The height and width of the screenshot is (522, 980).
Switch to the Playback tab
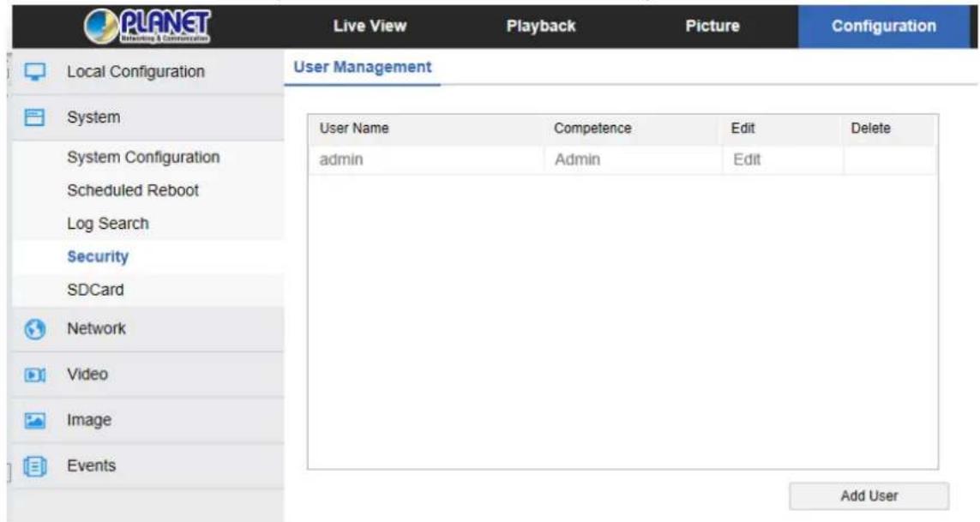coord(541,27)
